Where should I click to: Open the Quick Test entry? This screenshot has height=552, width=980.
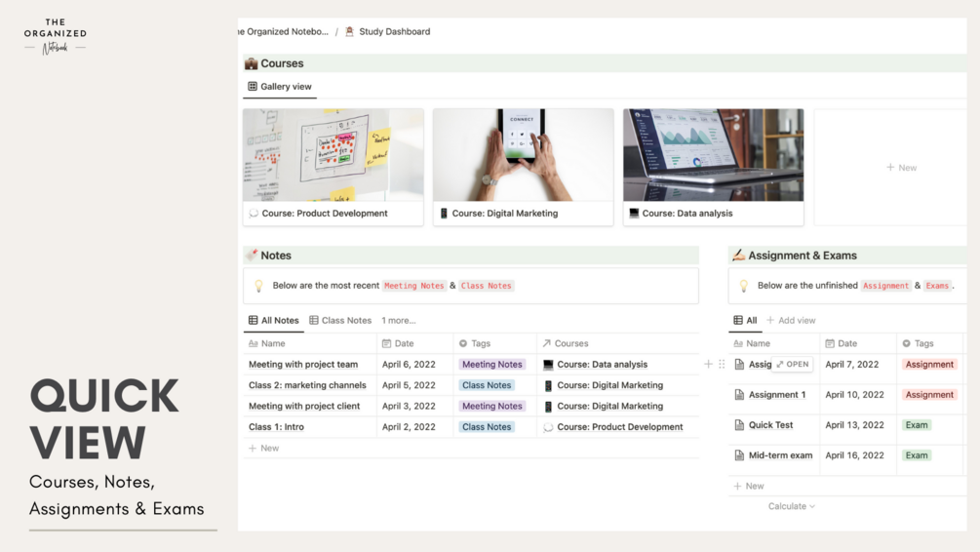point(770,425)
